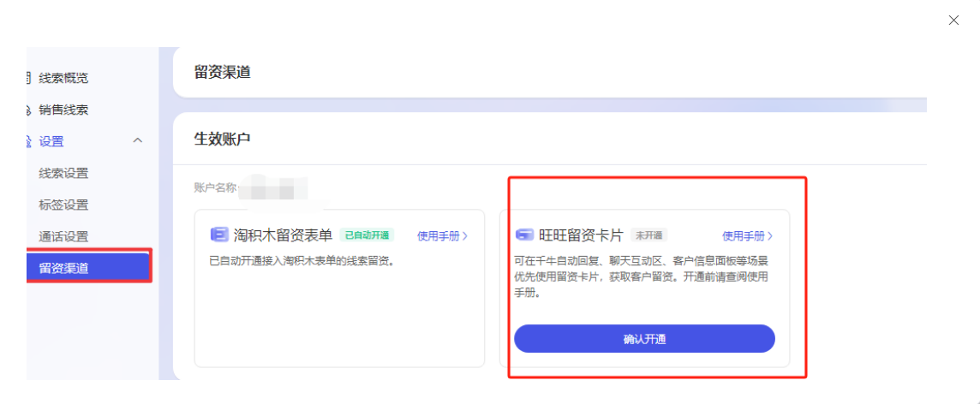The image size is (980, 404).
Task: Click the 已自动开通 status badge
Action: 367,235
